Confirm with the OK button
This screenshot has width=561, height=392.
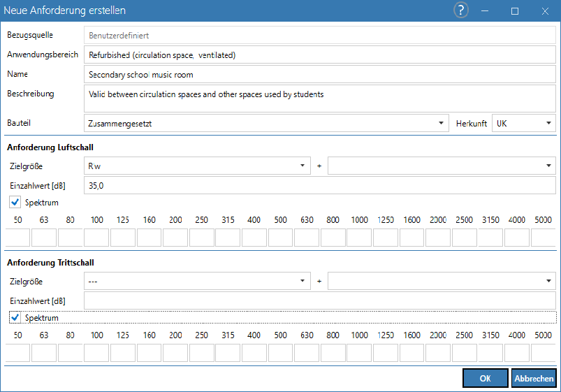485,378
